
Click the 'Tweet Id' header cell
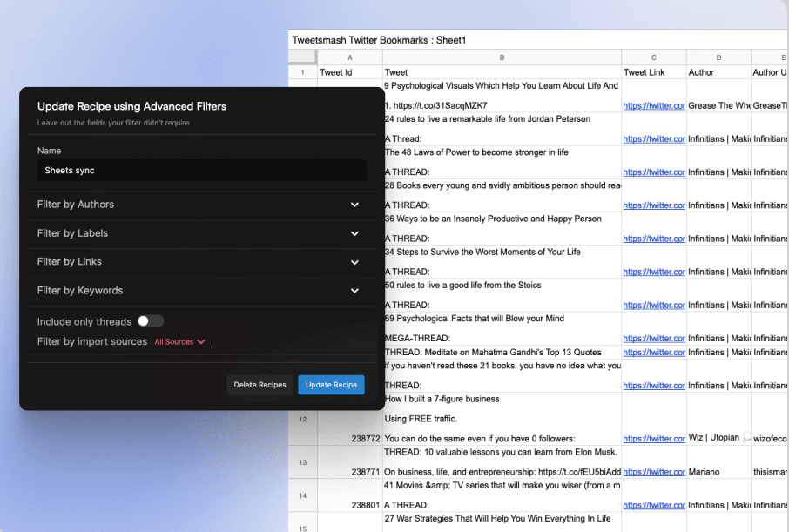point(350,72)
